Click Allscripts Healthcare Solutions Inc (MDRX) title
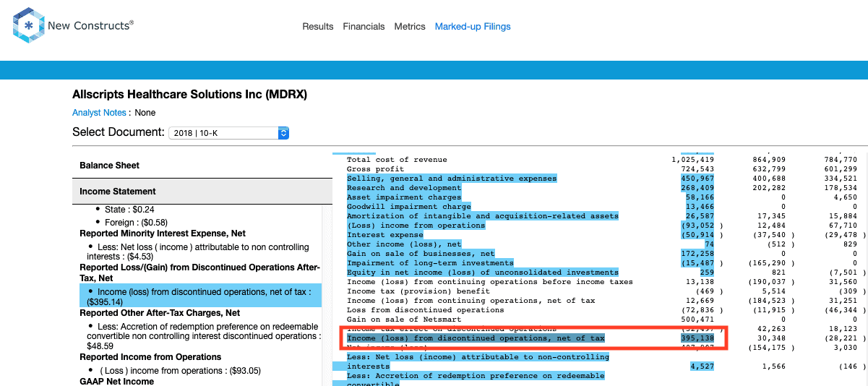 [x=189, y=95]
